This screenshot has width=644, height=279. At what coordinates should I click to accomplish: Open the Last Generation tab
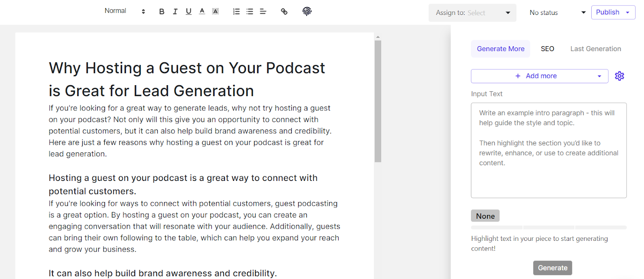[x=595, y=49]
